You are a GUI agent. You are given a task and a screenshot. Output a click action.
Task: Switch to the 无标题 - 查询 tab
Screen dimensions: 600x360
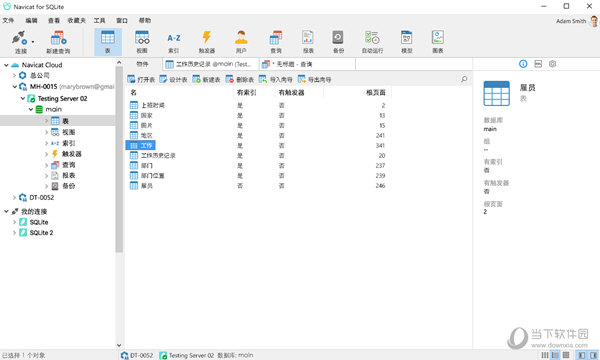[x=308, y=64]
